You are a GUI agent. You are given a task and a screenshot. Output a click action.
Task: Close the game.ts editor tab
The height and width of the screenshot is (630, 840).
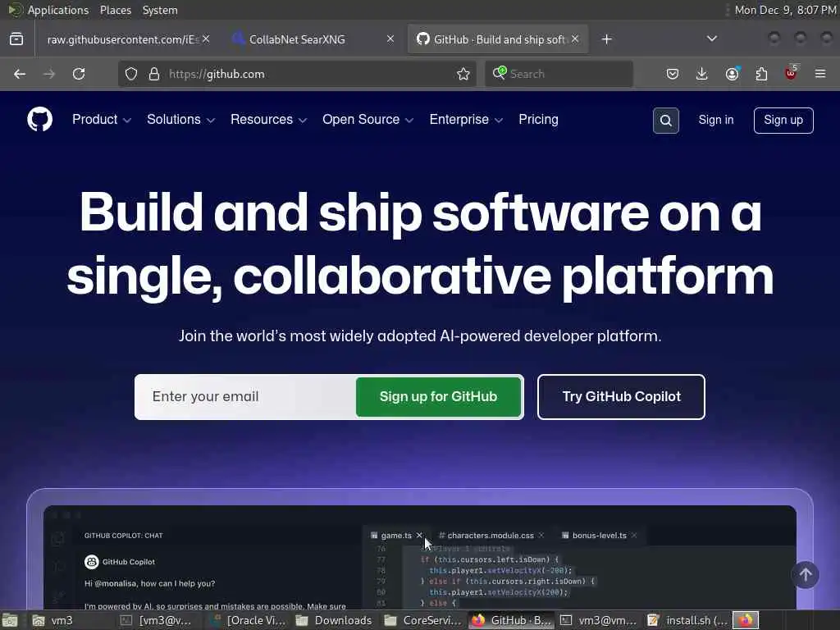point(419,535)
